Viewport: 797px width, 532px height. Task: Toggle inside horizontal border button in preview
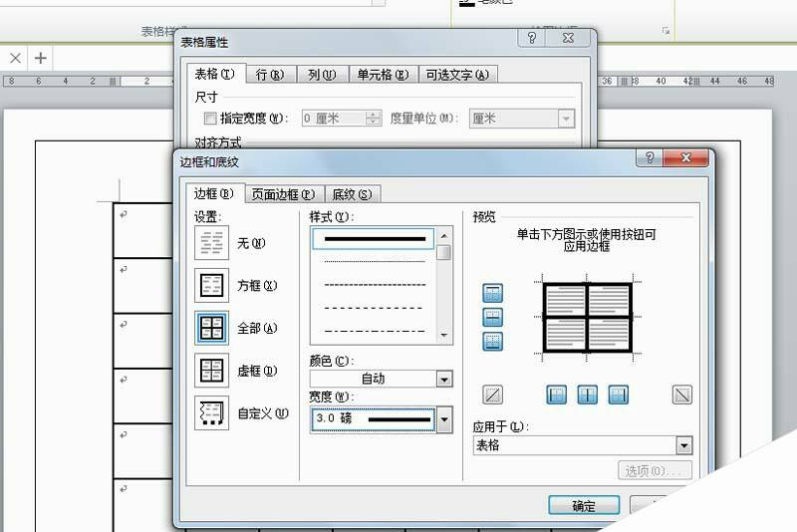pos(492,317)
